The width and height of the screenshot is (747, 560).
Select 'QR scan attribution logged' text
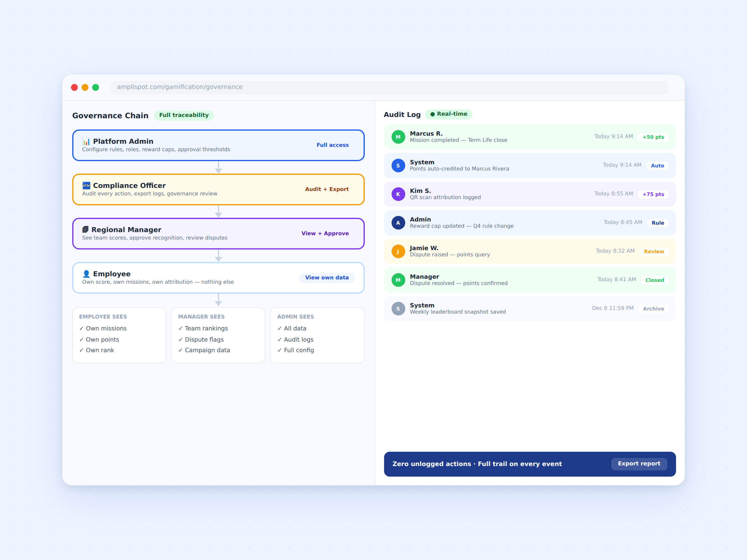445,198
